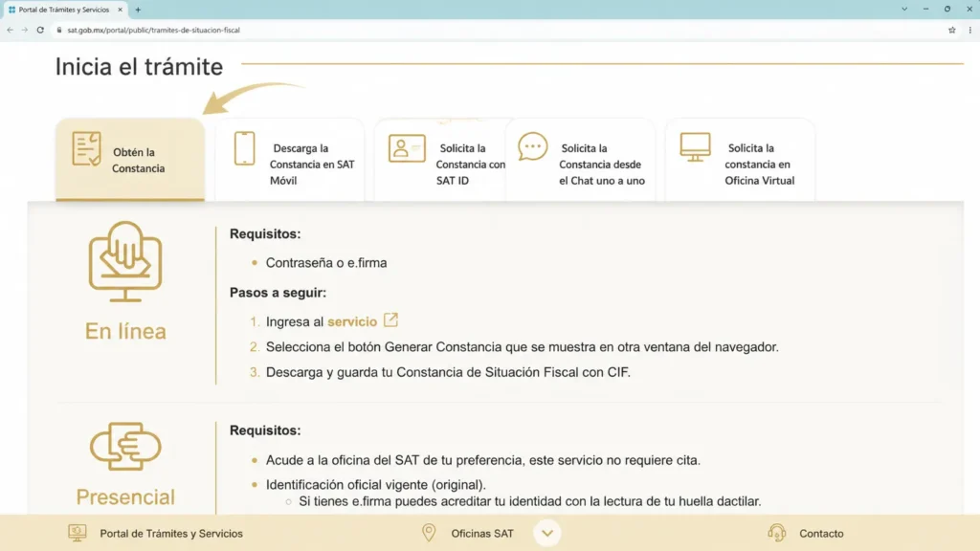Click the Inicia el trámite heading
The image size is (980, 551).
(139, 67)
